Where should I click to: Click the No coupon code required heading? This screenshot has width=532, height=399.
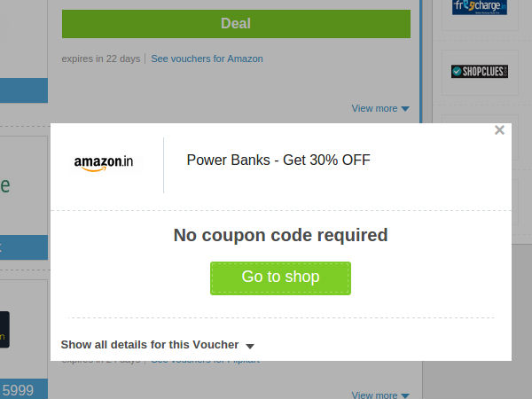[x=280, y=235]
